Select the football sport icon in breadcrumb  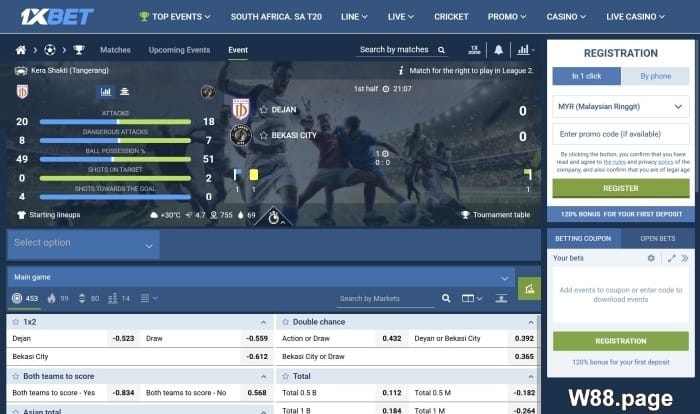click(x=50, y=50)
